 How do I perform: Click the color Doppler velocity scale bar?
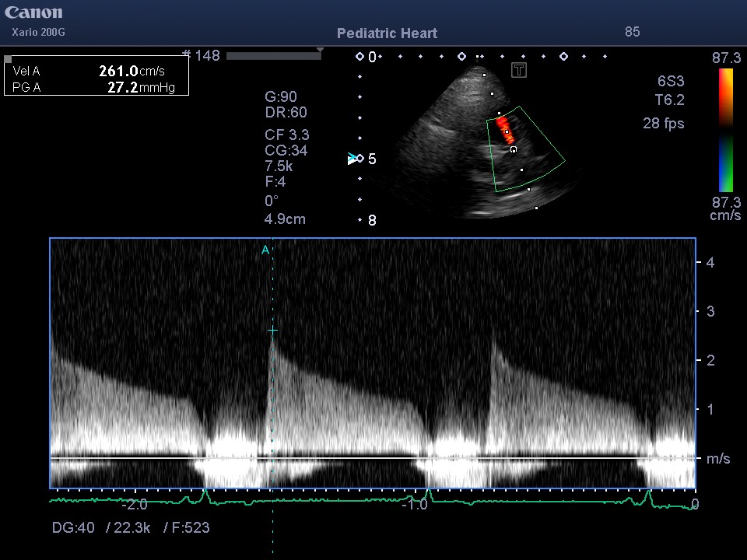pyautogui.click(x=726, y=130)
